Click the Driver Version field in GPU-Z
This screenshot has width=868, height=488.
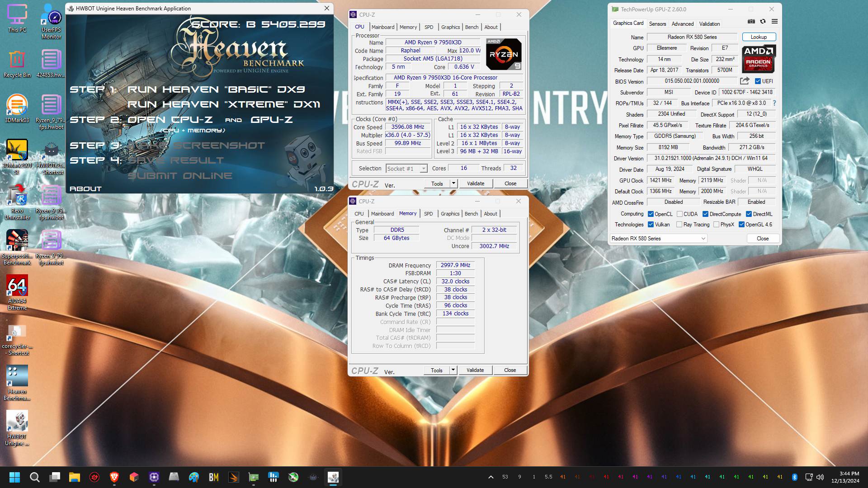click(x=711, y=158)
